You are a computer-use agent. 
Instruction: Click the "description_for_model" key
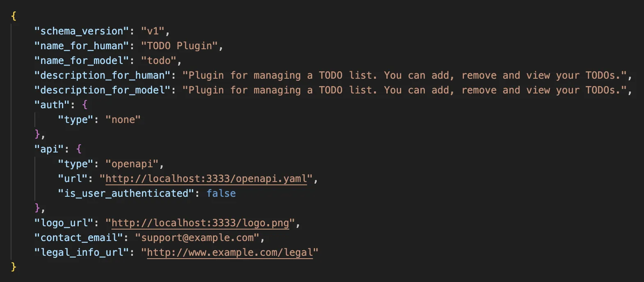tap(103, 90)
